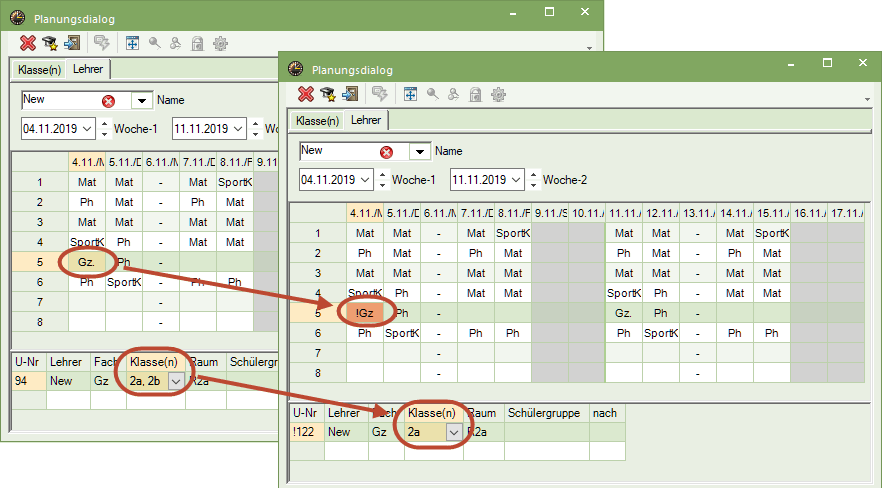Open the Name combo box arrow in back window
The height and width of the screenshot is (488, 882).
click(142, 101)
